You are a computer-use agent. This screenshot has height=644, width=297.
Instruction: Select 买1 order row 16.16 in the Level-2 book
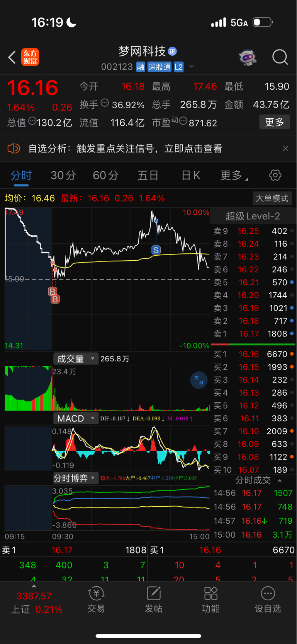click(253, 354)
